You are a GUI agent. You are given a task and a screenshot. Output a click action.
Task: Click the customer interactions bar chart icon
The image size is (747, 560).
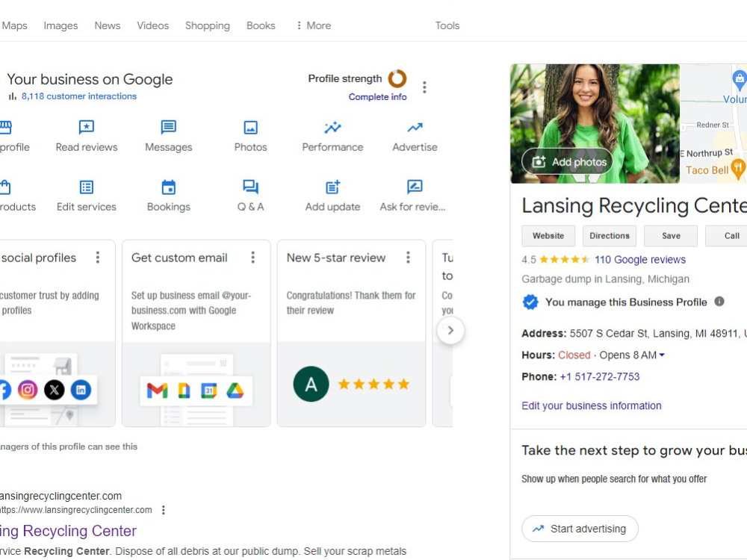(x=13, y=96)
